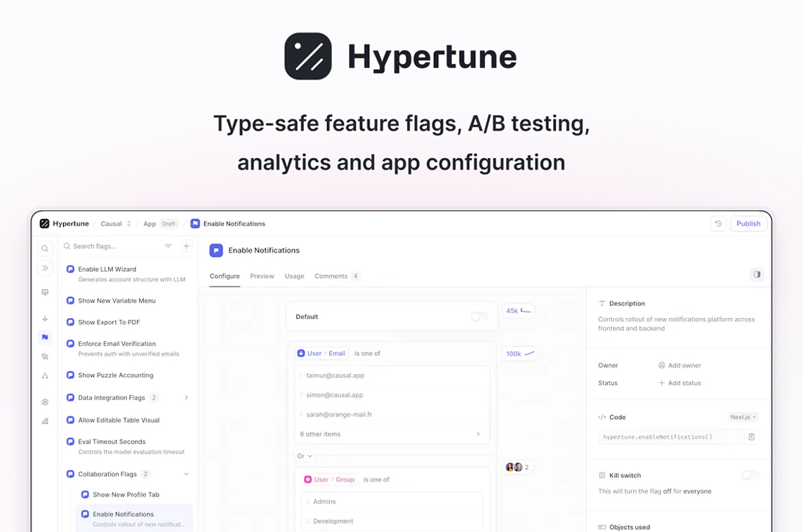Click the User Group pink icon
This screenshot has width=803, height=532.
point(307,479)
